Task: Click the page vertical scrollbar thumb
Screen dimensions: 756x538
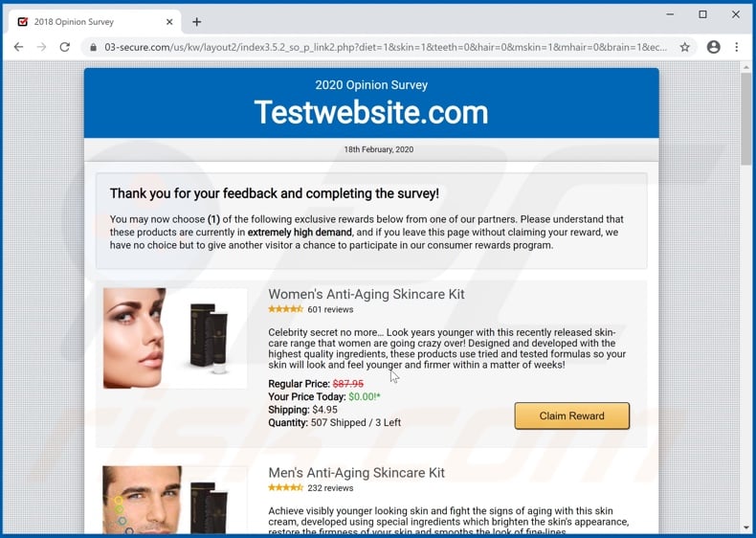Action: click(745, 119)
